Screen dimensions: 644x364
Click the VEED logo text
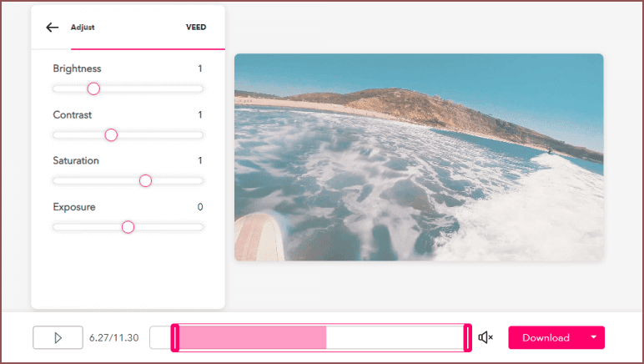tap(195, 28)
